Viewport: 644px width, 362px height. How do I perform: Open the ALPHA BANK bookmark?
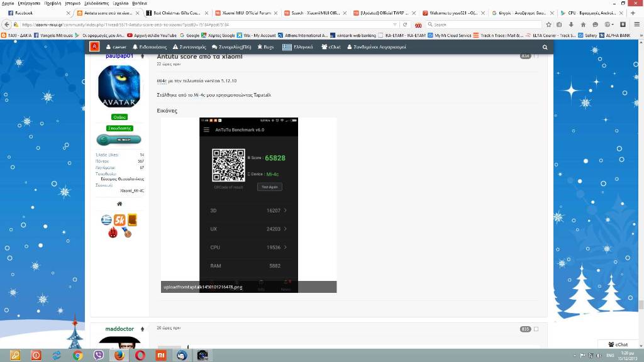pyautogui.click(x=614, y=36)
